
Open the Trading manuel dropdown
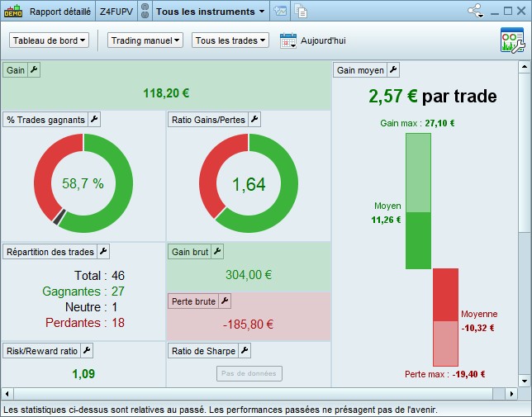point(145,40)
